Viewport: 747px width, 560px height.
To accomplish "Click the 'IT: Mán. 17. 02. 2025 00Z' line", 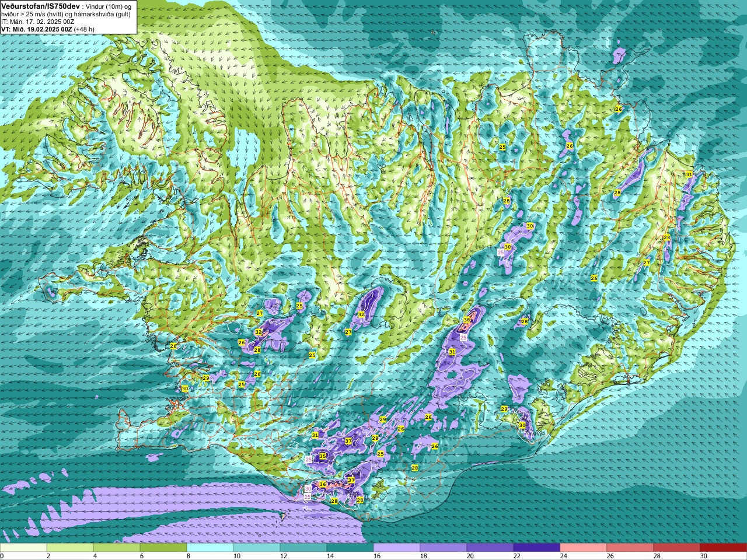I will click(x=37, y=22).
